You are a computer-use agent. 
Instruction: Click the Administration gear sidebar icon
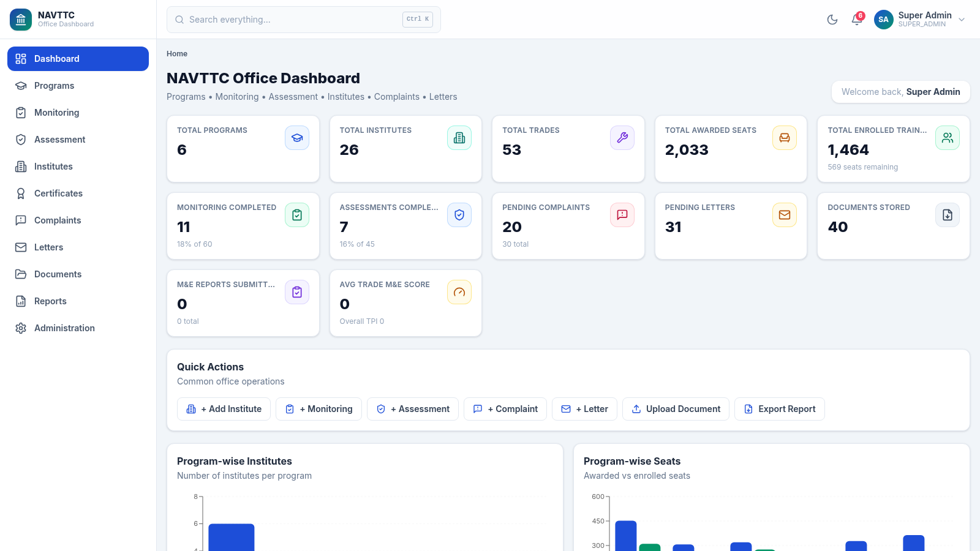[21, 328]
